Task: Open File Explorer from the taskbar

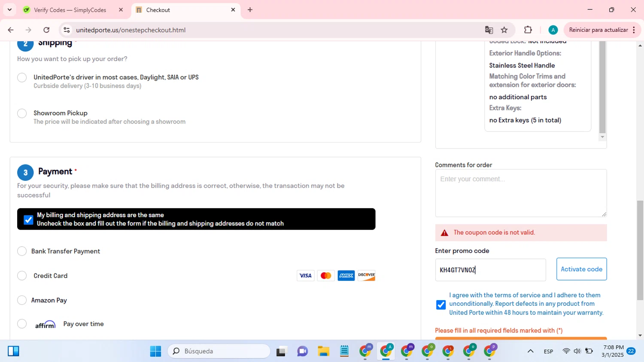Action: click(323, 351)
